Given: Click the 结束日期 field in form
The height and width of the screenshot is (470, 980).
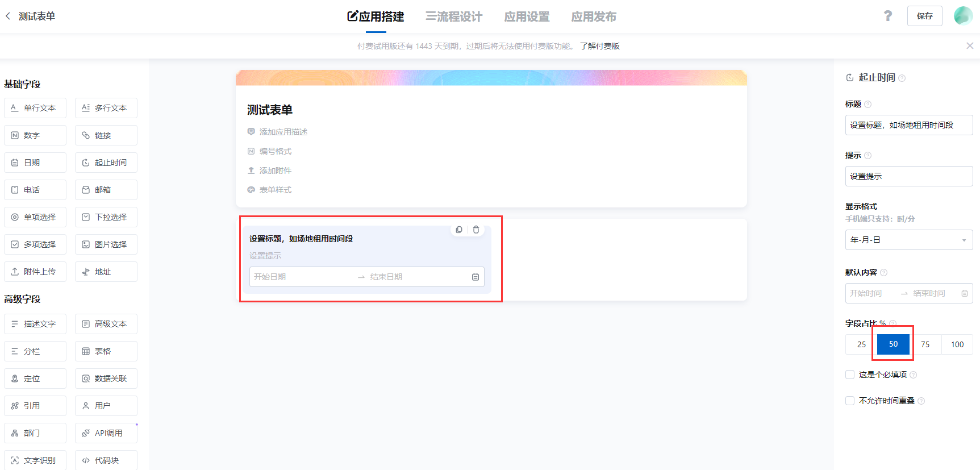Looking at the screenshot, I should 419,277.
